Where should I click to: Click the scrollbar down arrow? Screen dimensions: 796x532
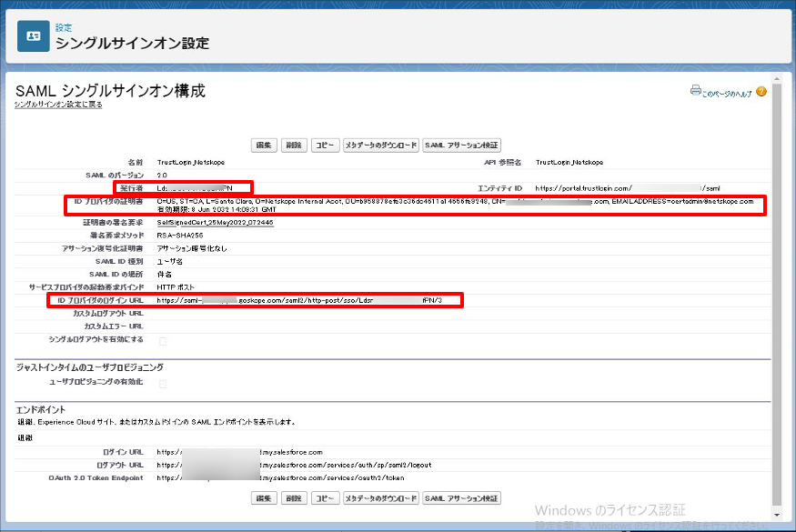point(777,515)
